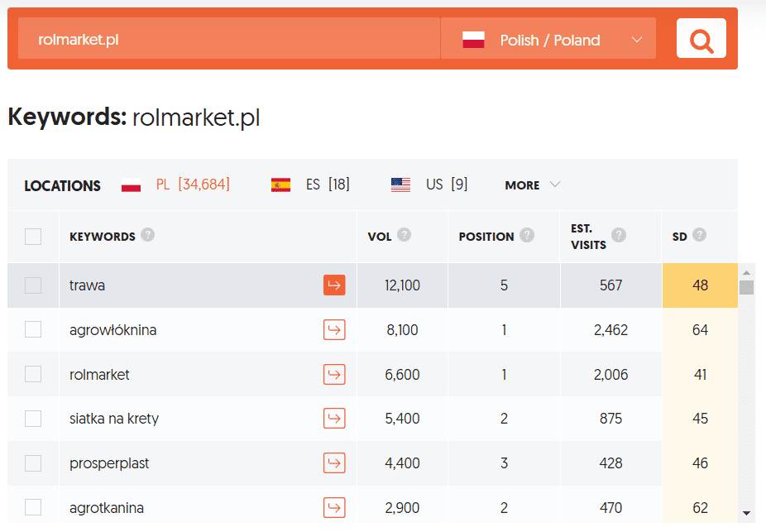Click the VOL column help icon
The image size is (766, 532).
(405, 234)
